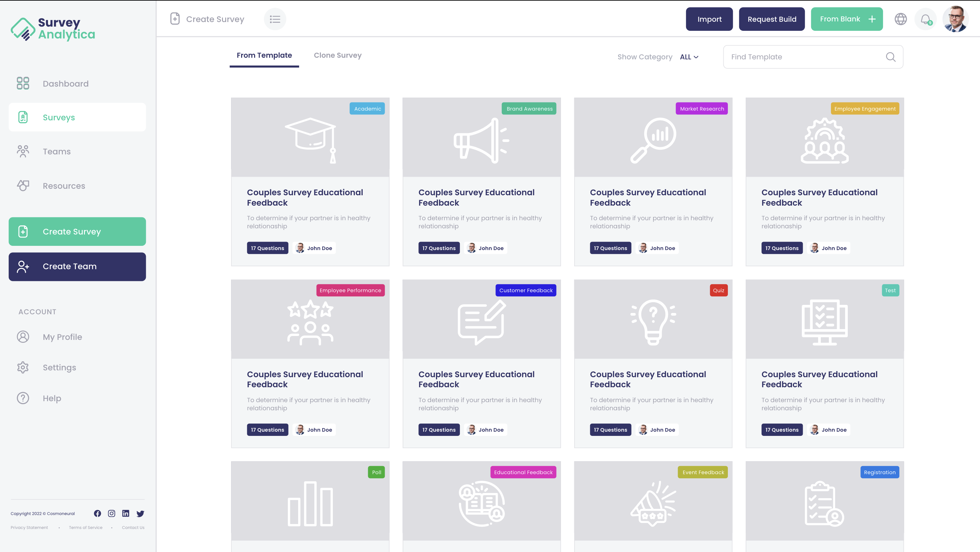Click the Help question mark icon
The width and height of the screenshot is (980, 552).
(23, 398)
